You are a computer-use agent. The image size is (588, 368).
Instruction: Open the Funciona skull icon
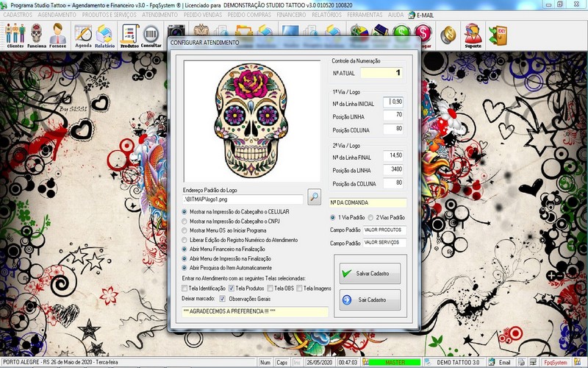click(36, 35)
